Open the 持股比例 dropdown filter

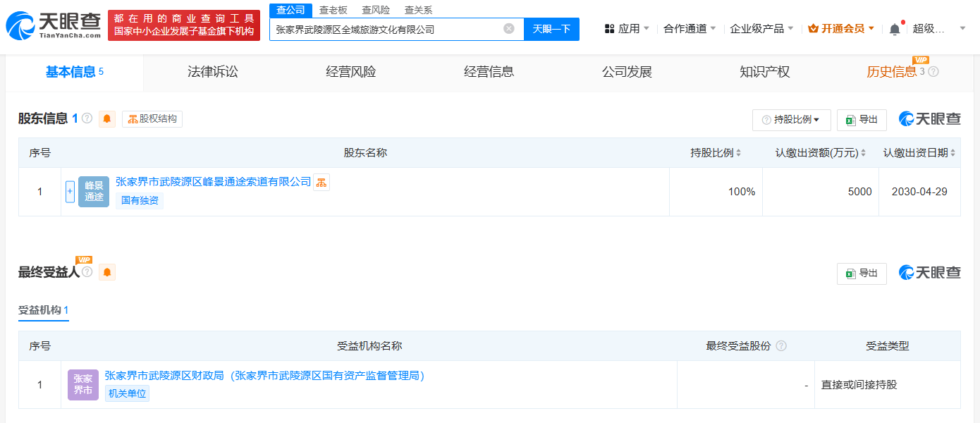pyautogui.click(x=791, y=120)
